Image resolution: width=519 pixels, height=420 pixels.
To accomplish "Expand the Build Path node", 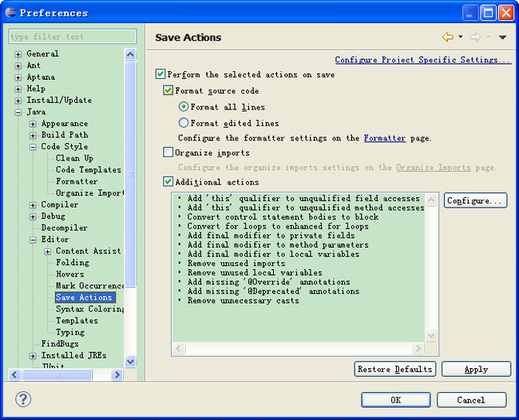I will click(33, 136).
